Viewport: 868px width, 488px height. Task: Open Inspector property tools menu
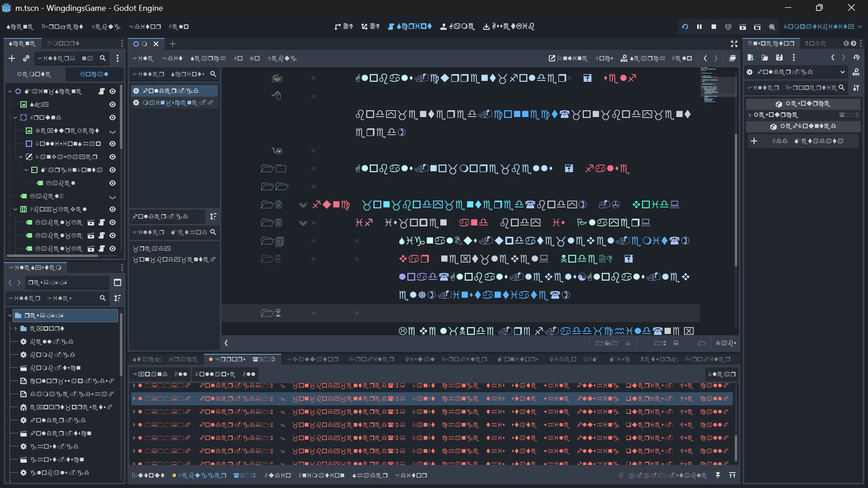(x=856, y=88)
